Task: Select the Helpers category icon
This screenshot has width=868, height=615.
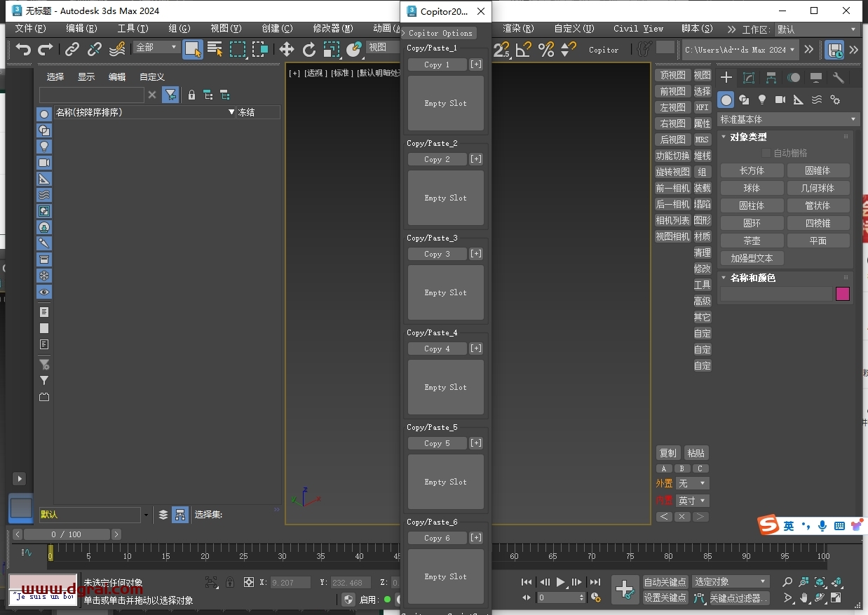Action: [799, 100]
